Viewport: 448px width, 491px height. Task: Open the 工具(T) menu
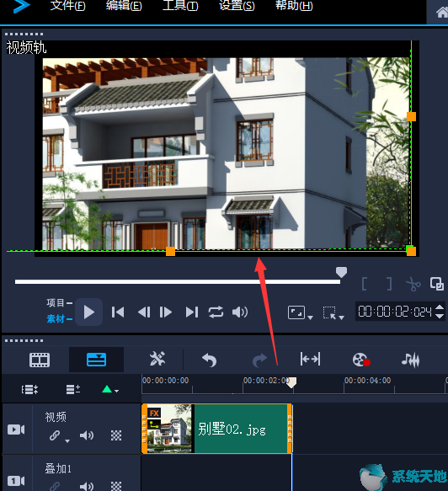(180, 5)
